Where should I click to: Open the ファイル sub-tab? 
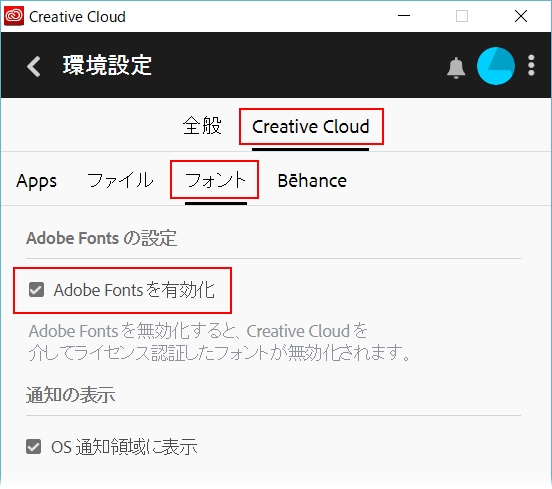click(x=120, y=180)
